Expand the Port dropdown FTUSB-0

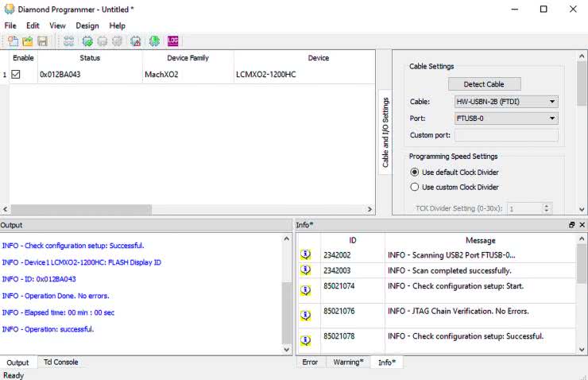(x=506, y=118)
